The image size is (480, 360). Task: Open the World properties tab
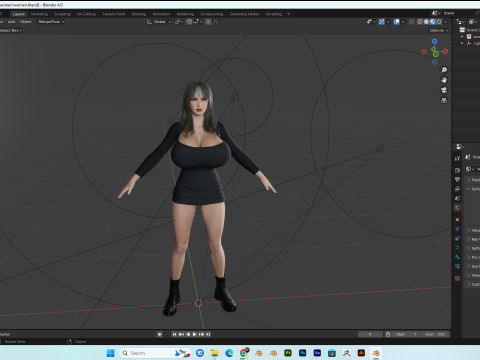coord(457,208)
